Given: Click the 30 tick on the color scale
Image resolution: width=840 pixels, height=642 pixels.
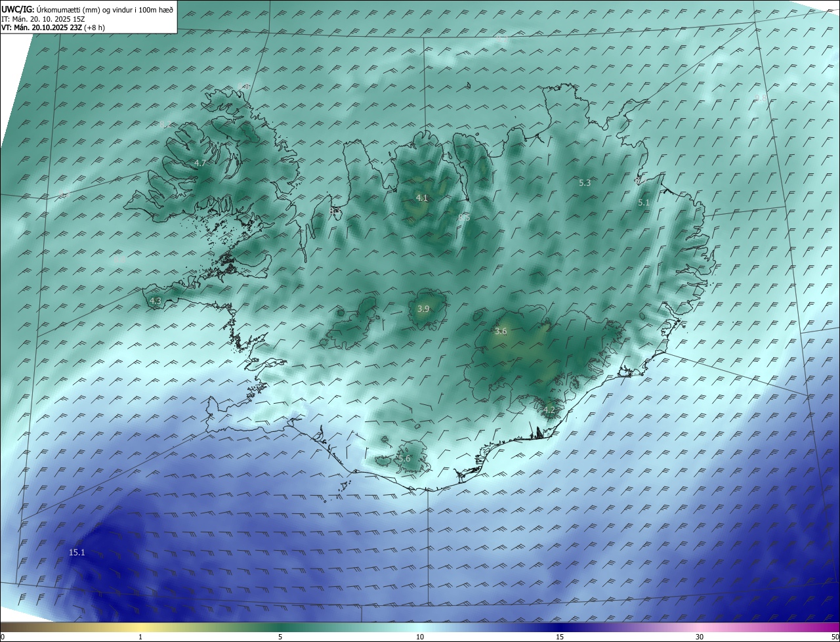Looking at the screenshot, I should (x=700, y=637).
